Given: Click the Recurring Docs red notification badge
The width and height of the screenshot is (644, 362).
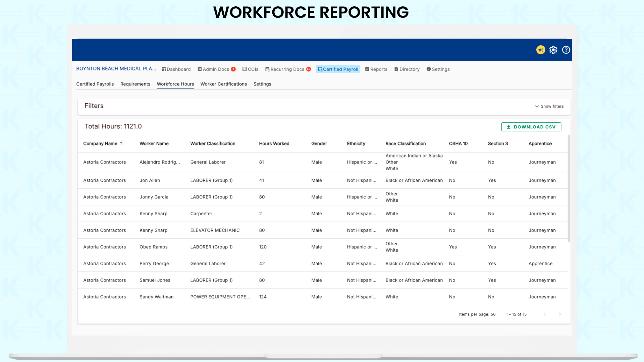Looking at the screenshot, I should pyautogui.click(x=308, y=69).
